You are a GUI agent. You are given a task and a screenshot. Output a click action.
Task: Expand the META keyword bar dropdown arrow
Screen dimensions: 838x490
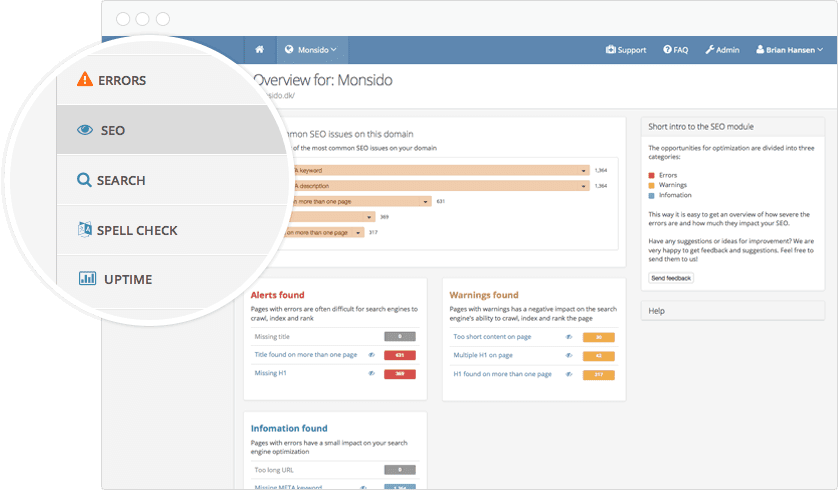point(583,170)
